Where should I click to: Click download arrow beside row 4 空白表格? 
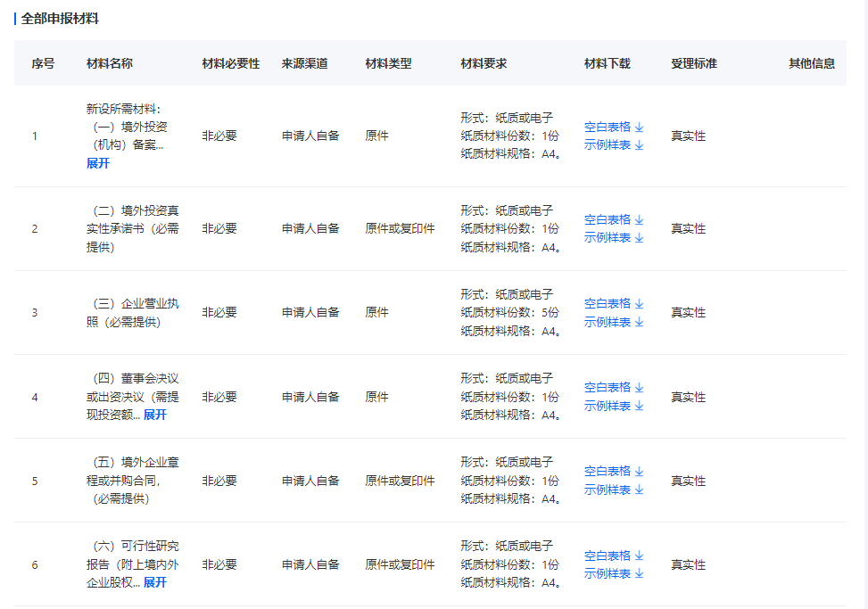point(639,388)
